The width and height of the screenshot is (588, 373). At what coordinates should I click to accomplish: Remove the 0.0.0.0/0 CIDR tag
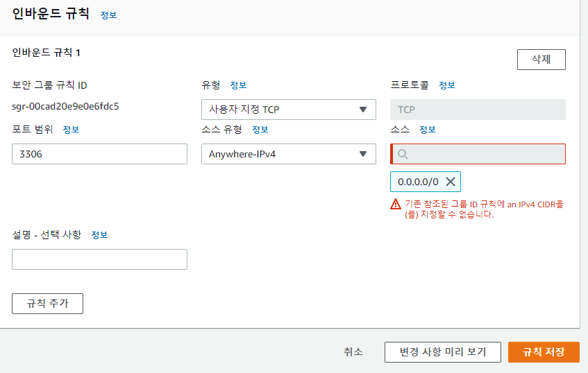pyautogui.click(x=451, y=182)
